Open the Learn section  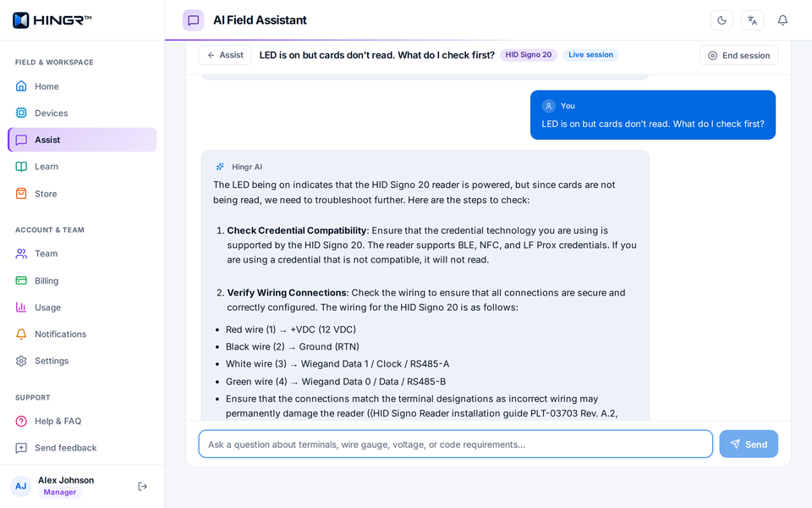(x=82, y=167)
